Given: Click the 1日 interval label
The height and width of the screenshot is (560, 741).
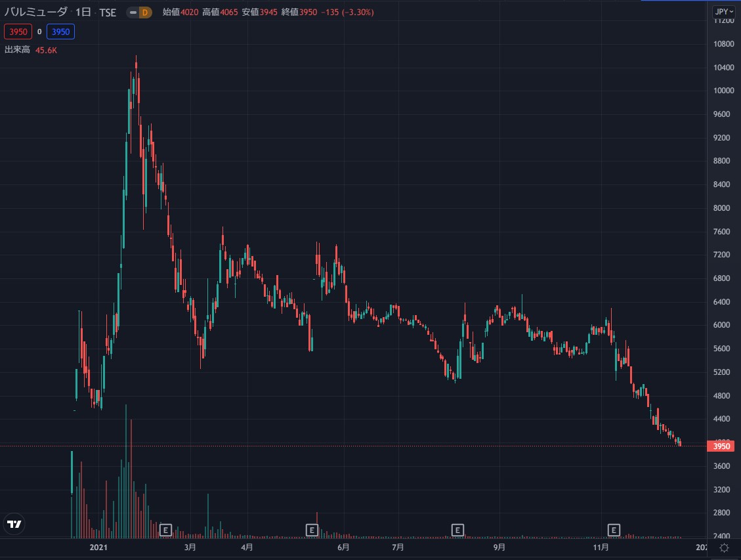Looking at the screenshot, I should coord(83,12).
